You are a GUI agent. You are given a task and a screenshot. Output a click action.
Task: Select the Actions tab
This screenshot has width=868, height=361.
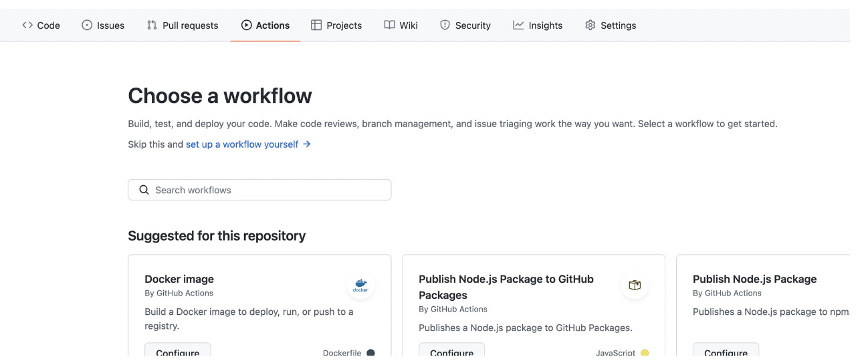pyautogui.click(x=265, y=25)
